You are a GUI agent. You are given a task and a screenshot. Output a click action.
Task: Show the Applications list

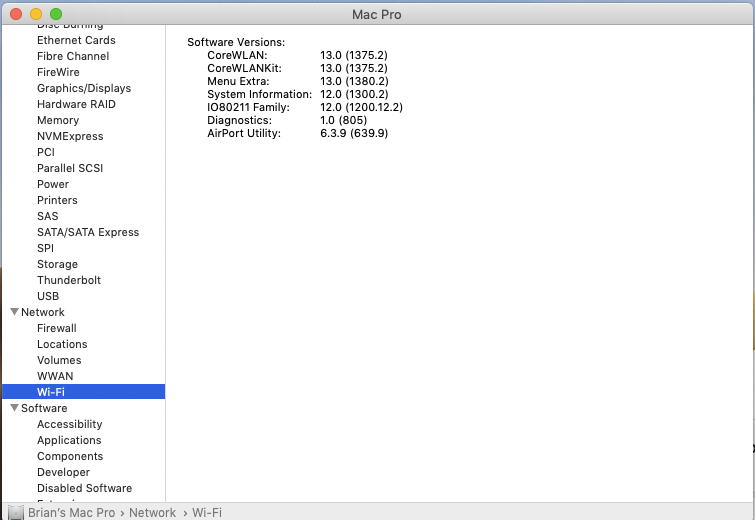(x=69, y=440)
